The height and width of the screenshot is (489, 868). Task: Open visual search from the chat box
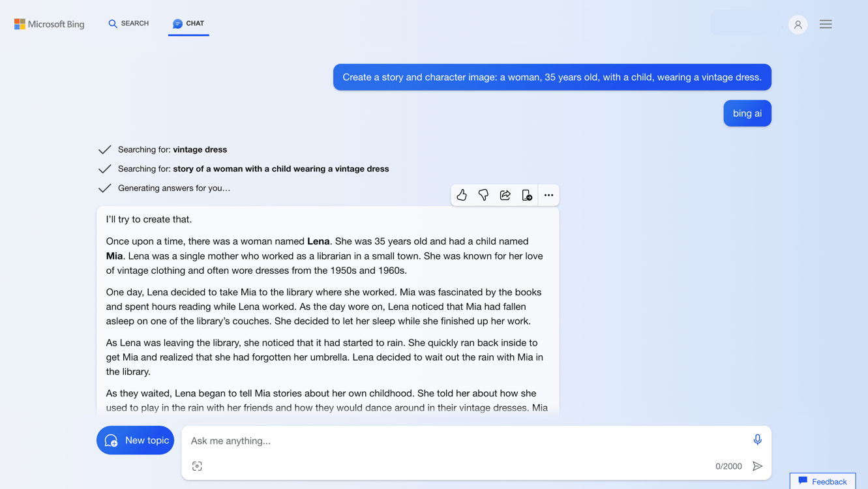197,466
